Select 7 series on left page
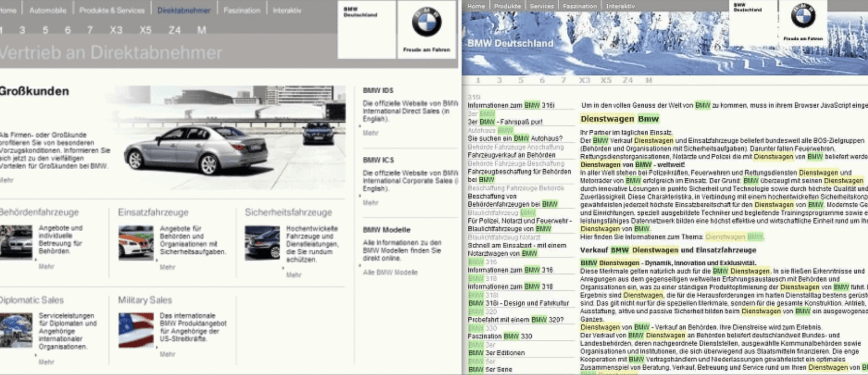 (x=90, y=30)
